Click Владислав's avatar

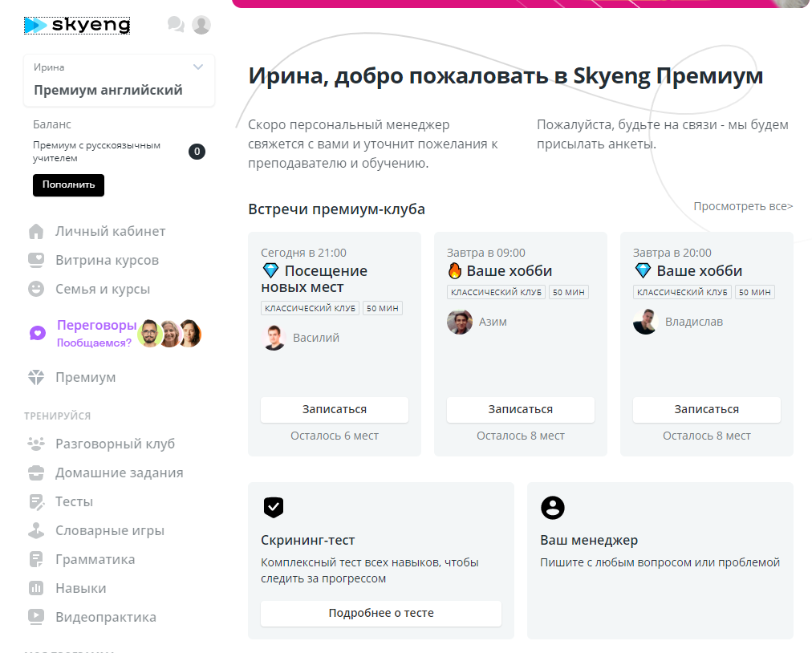(x=645, y=322)
